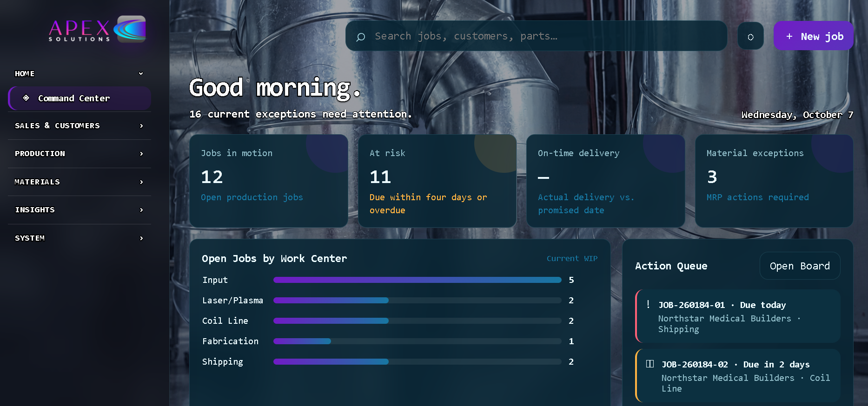Image resolution: width=868 pixels, height=406 pixels.
Task: Collapse the Home section chevron
Action: [x=141, y=73]
